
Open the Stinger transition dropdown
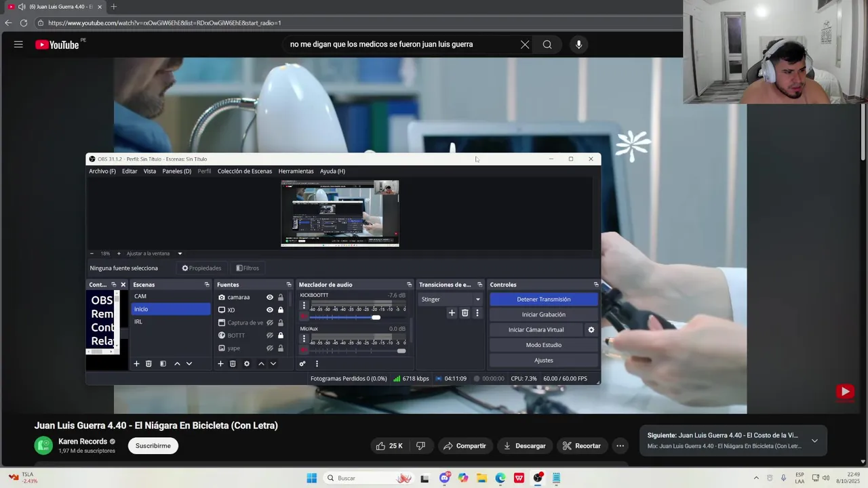[450, 300]
